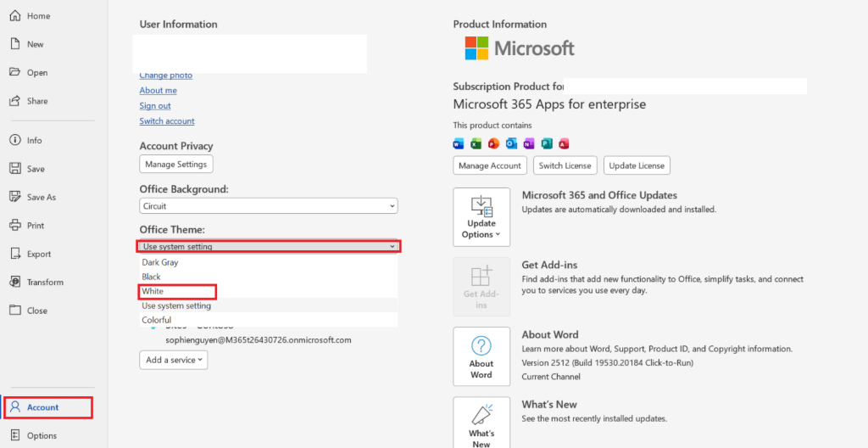Click the PowerPoint app icon

click(x=493, y=144)
